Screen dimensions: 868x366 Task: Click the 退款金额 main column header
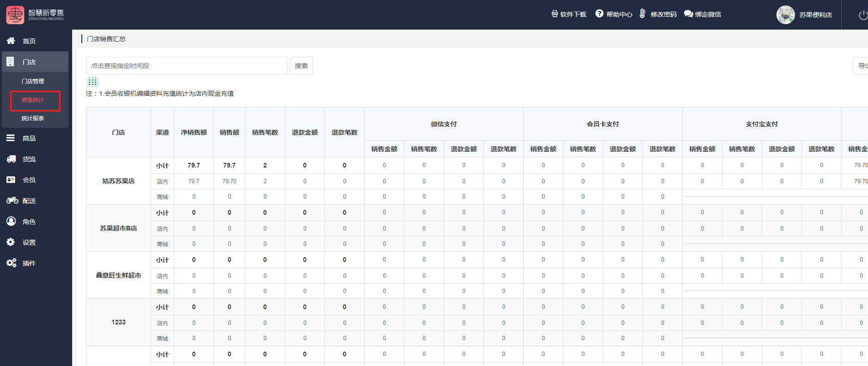(305, 132)
